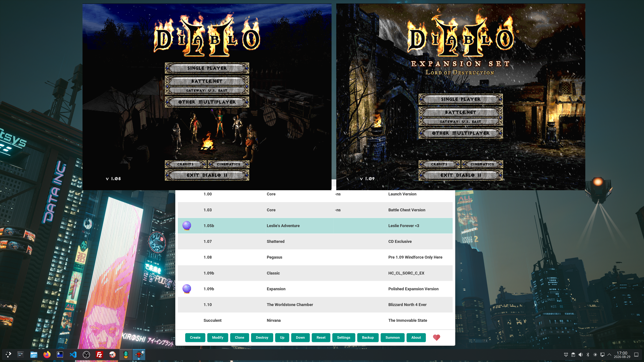Open the ghost terminal app in taskbar

point(60,354)
